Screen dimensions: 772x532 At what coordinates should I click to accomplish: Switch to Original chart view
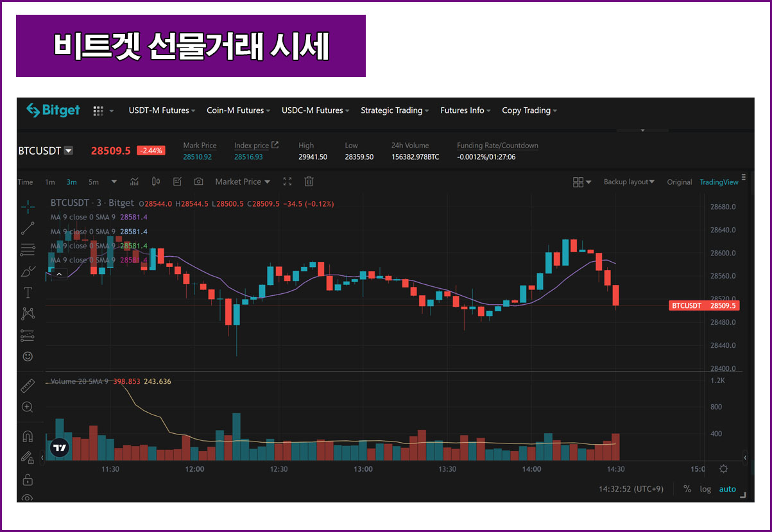pos(680,182)
